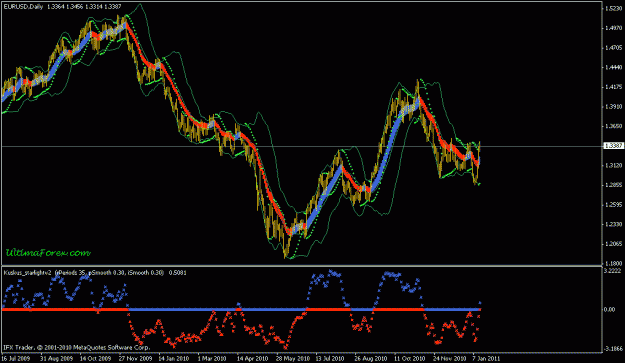Click the 1.4970 price axis label
The width and height of the screenshot is (625, 363).
pyautogui.click(x=614, y=28)
